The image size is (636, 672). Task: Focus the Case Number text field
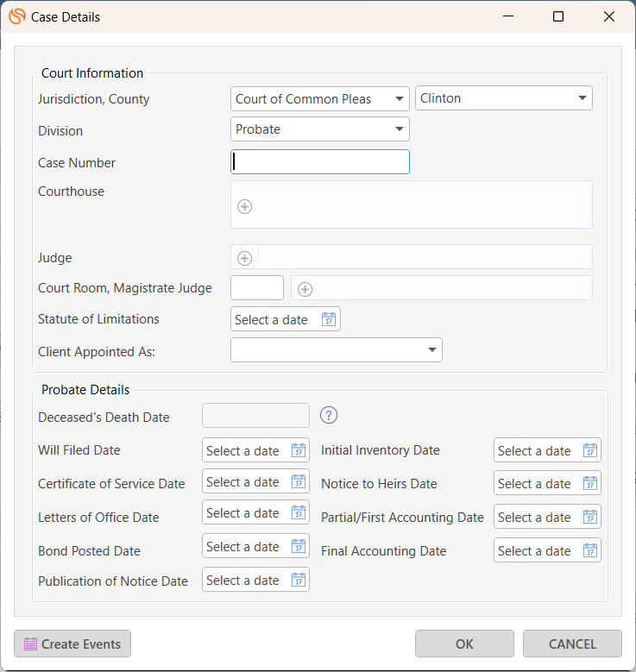320,161
